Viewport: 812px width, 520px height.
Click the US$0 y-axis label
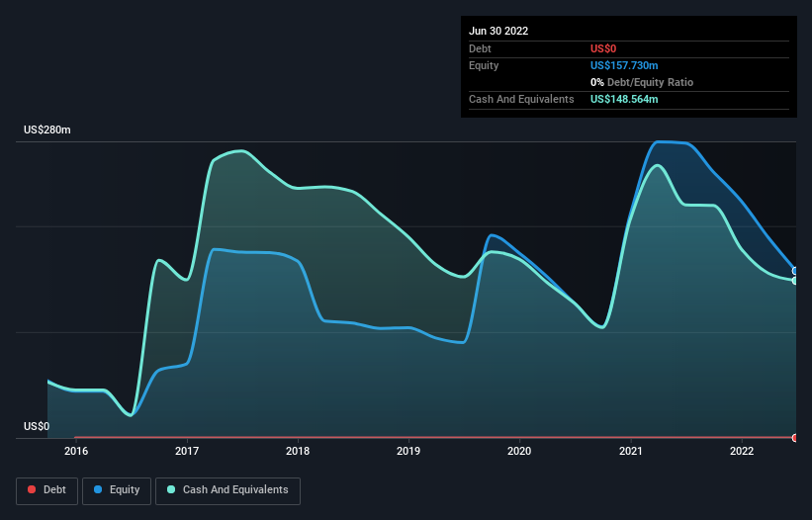37,426
